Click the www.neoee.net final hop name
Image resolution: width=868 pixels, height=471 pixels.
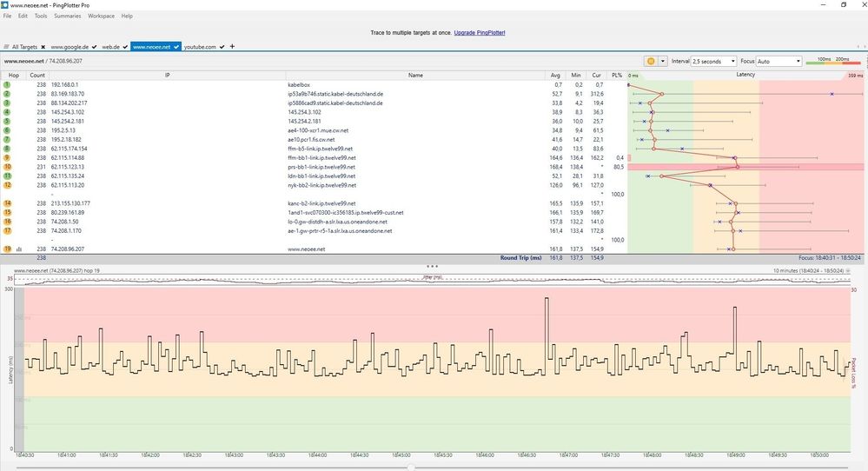coord(307,249)
